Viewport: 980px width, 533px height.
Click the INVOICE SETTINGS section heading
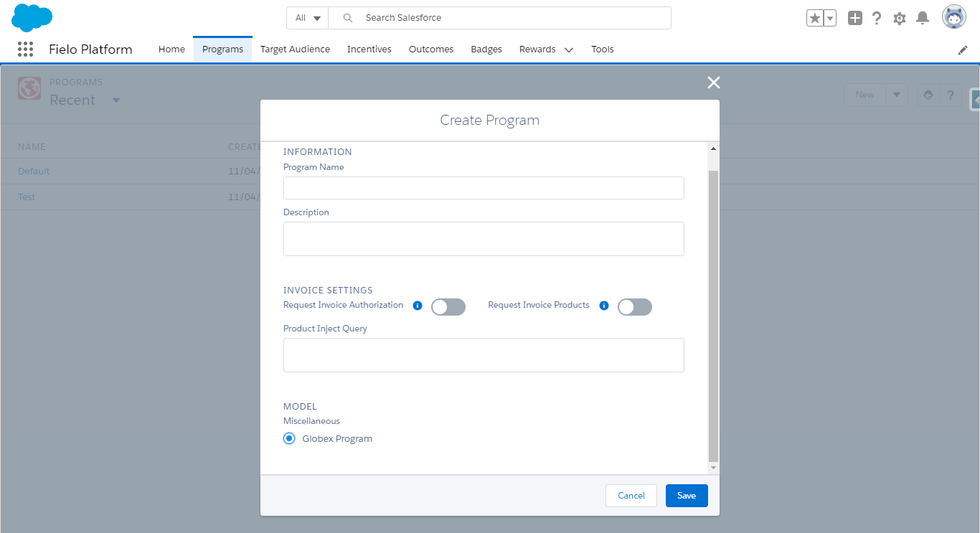coord(328,291)
